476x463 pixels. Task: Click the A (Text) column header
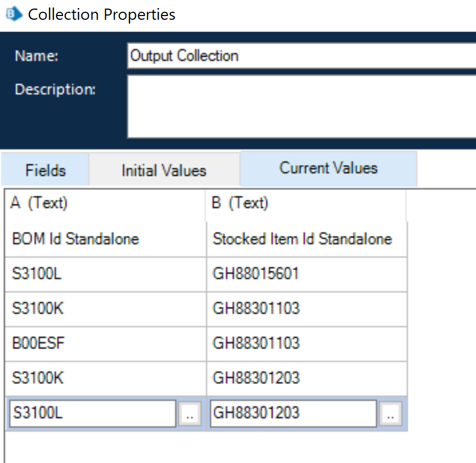point(105,203)
